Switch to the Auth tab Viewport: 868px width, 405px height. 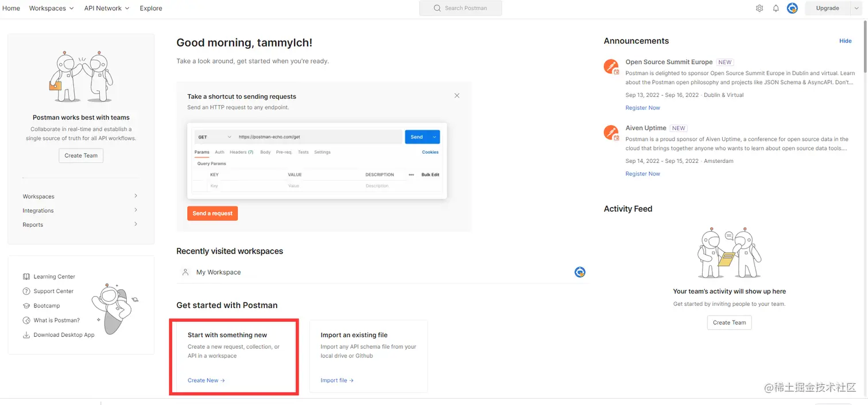(220, 152)
